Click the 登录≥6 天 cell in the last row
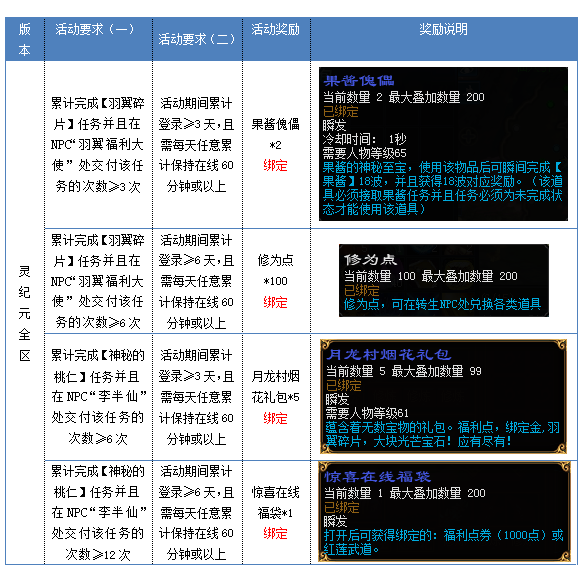The image size is (580, 581). [x=197, y=513]
